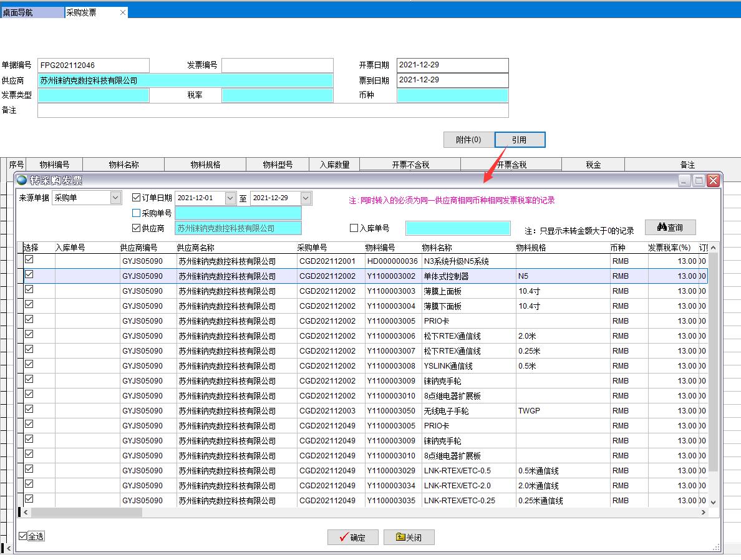Viewport: 741px width, 560px height.
Task: Switch to the 桌面导航 tab
Action: 31,12
